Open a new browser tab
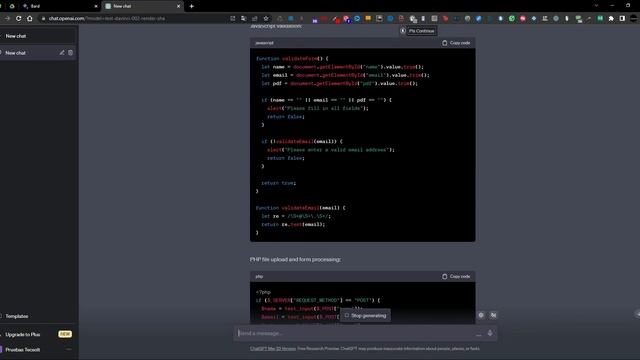The height and width of the screenshot is (360, 640). [x=191, y=6]
